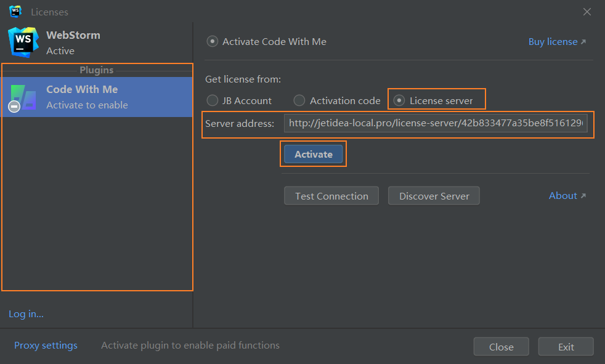Click the 'Activate plugin to enable paid functions' text

[190, 345]
